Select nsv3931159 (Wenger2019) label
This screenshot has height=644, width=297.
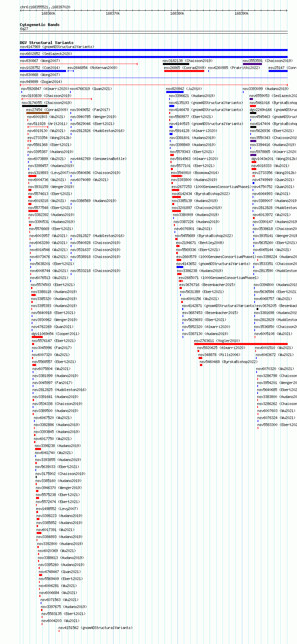51,187
